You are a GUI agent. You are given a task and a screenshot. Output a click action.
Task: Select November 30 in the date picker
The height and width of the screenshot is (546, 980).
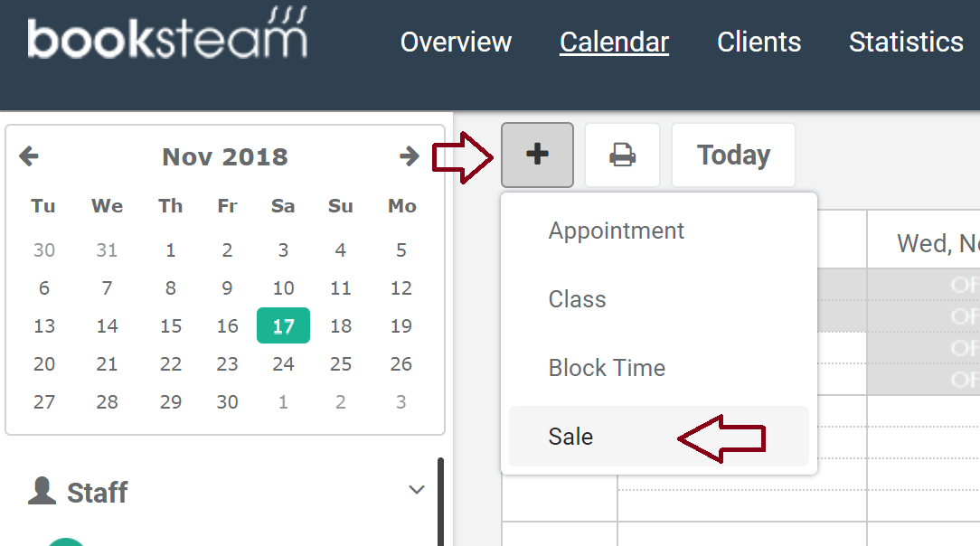pos(227,402)
